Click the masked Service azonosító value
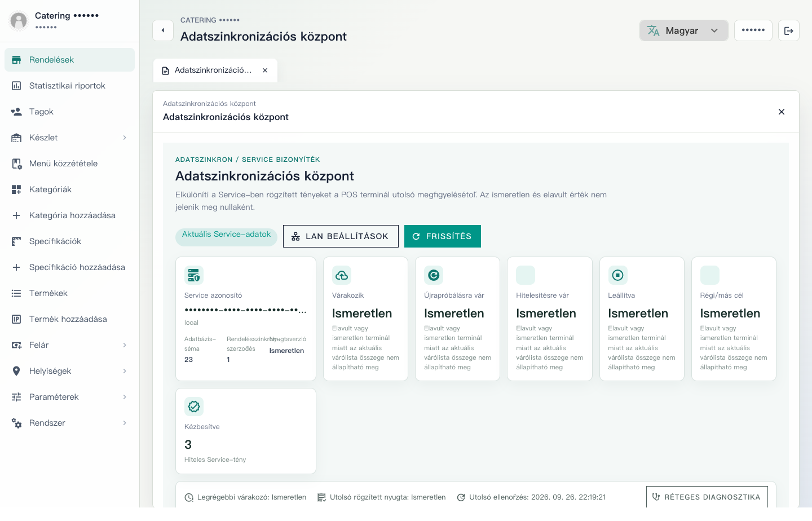 point(246,310)
